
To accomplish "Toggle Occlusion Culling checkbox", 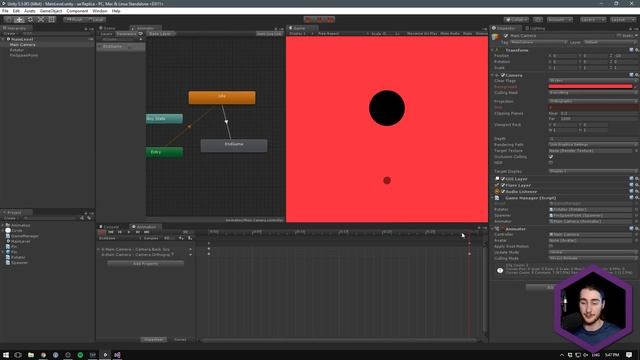I will [x=551, y=157].
